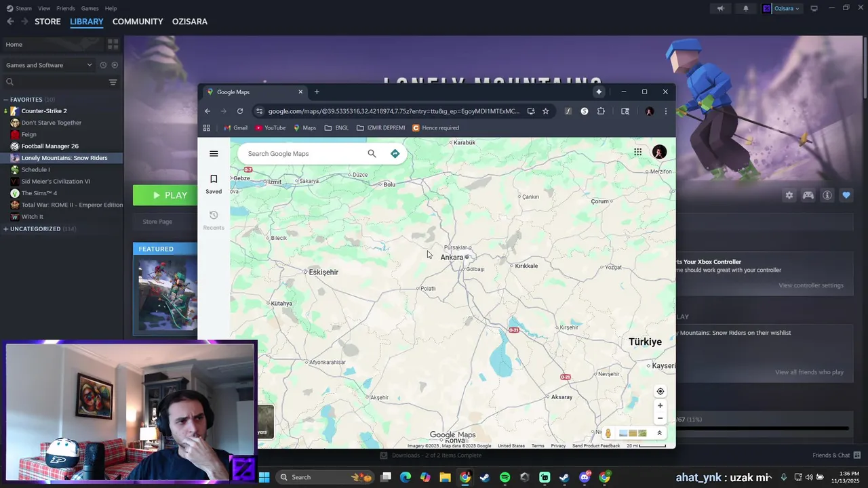This screenshot has width=868, height=488.
Task: Select Counter-Strike 2 in the library
Action: [44, 111]
